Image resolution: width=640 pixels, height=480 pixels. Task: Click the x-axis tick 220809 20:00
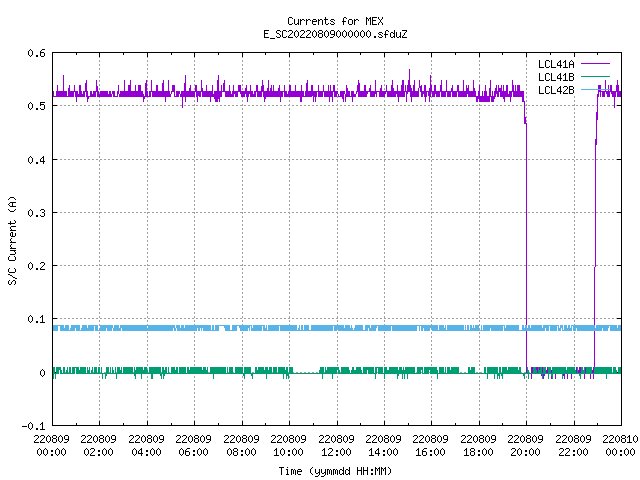coord(526,445)
